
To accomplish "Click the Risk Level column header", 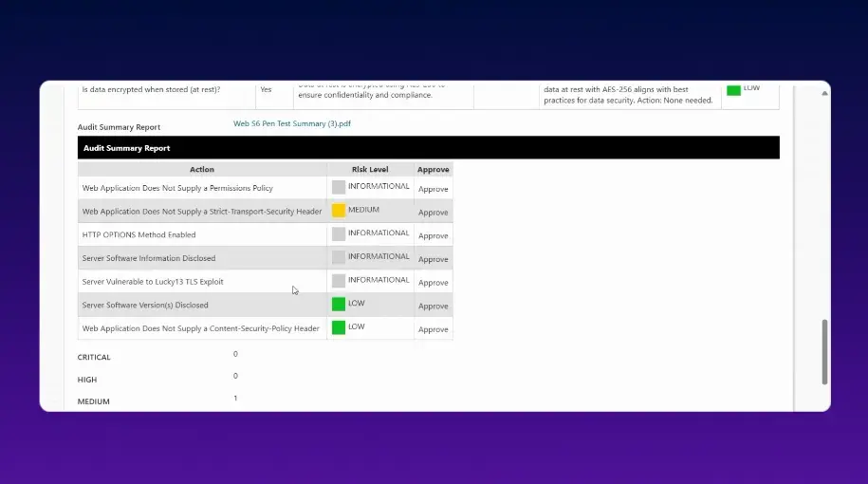I will tap(370, 170).
